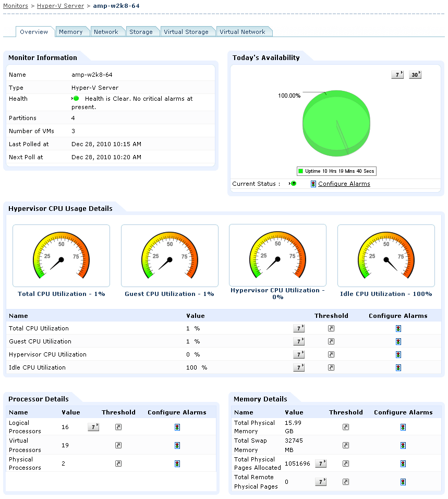Configure alarm icon for Total Swap Memory
Screen dimensions: 448x499
click(x=403, y=446)
